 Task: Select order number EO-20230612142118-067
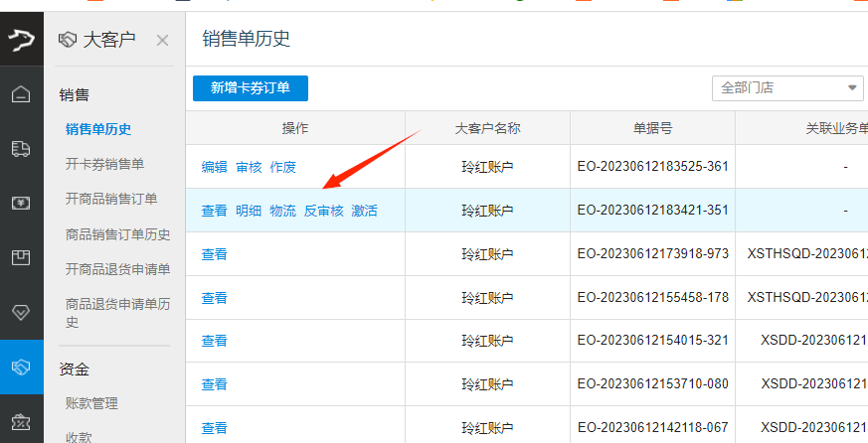pos(652,427)
